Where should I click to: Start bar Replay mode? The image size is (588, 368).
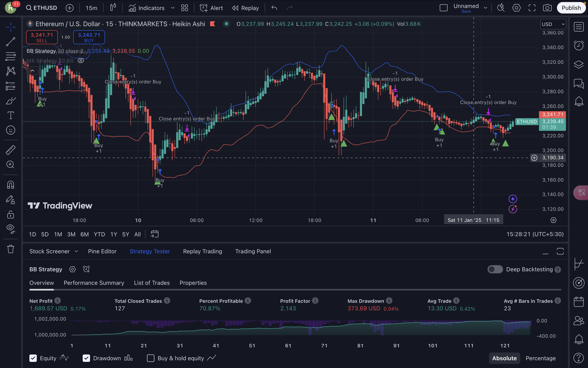tap(245, 8)
